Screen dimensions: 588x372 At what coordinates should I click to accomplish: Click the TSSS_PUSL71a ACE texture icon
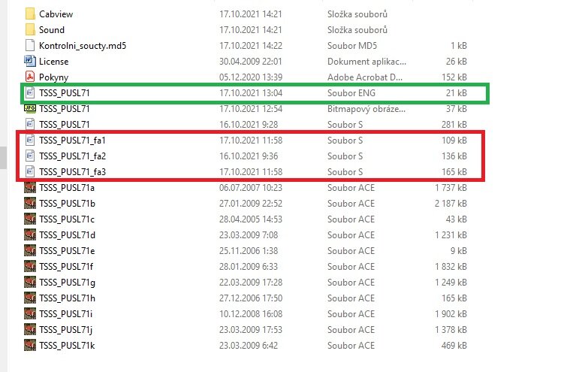coord(30,187)
